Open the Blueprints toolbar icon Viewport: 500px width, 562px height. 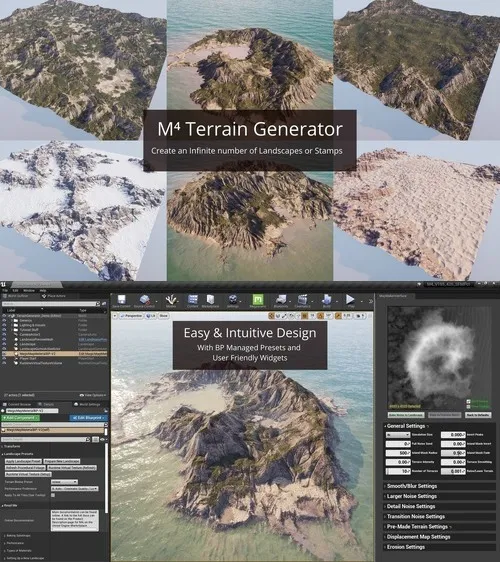click(x=281, y=300)
